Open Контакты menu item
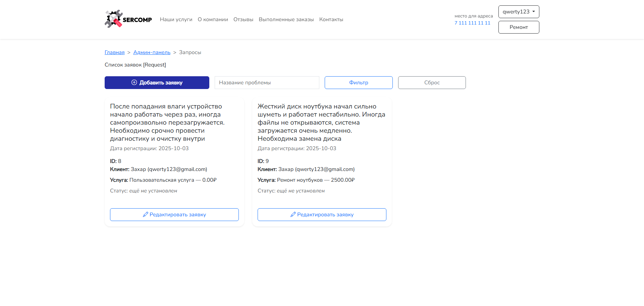644x306 pixels. [331, 19]
